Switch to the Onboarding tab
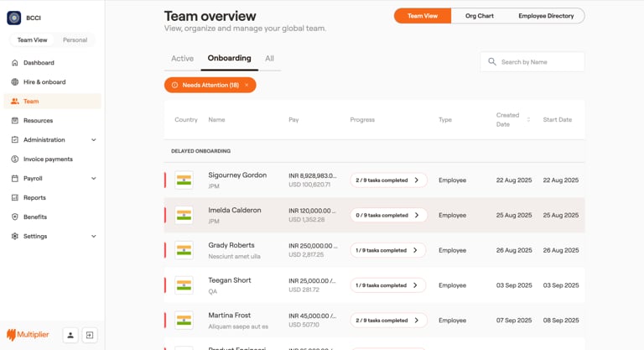The image size is (644, 350). [229, 58]
